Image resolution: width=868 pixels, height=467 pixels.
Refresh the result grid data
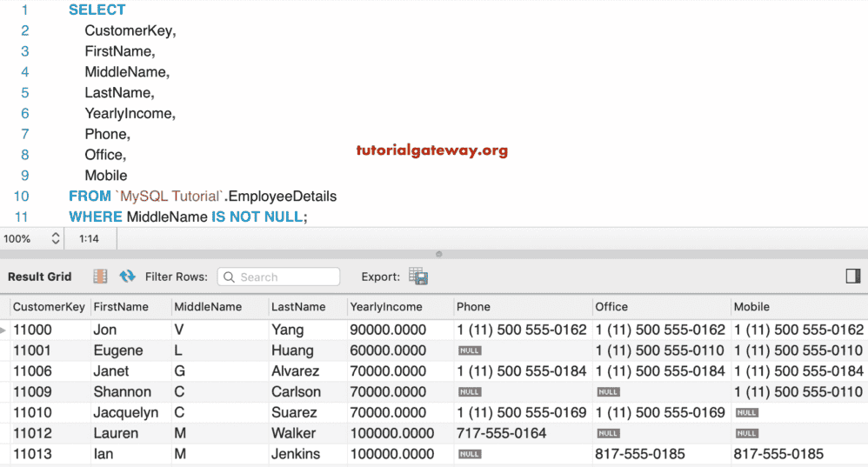pos(127,276)
